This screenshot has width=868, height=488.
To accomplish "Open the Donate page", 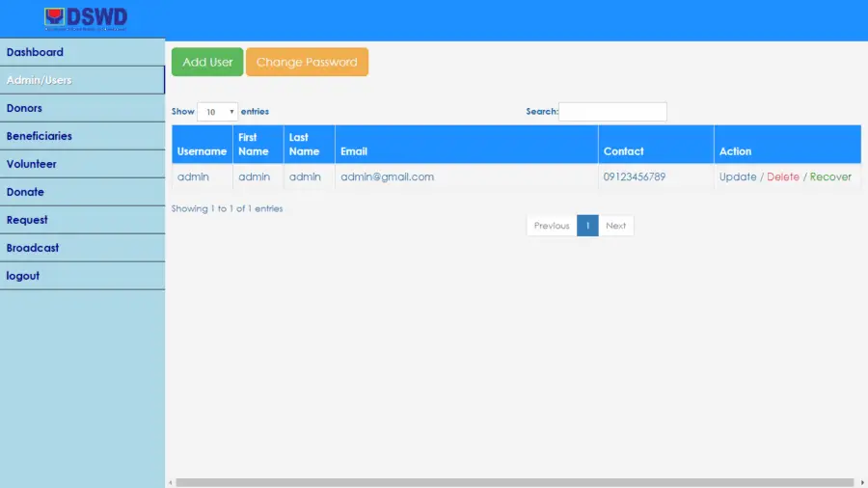I will (x=82, y=192).
